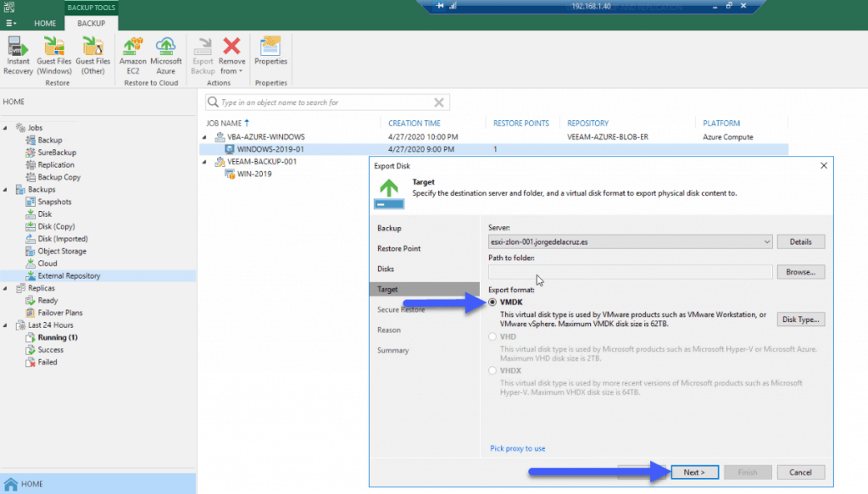Open Disk Type settings

coord(800,319)
